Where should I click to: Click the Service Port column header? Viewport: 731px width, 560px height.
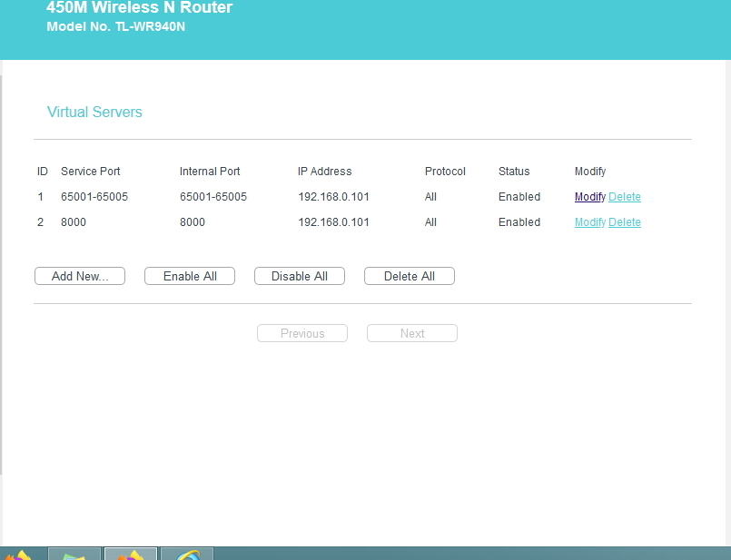91,172
